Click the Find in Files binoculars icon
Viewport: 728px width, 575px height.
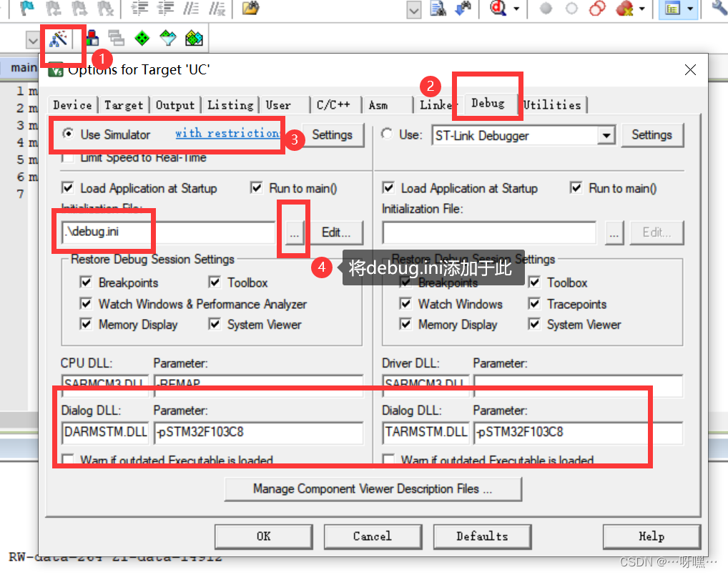pyautogui.click(x=463, y=9)
